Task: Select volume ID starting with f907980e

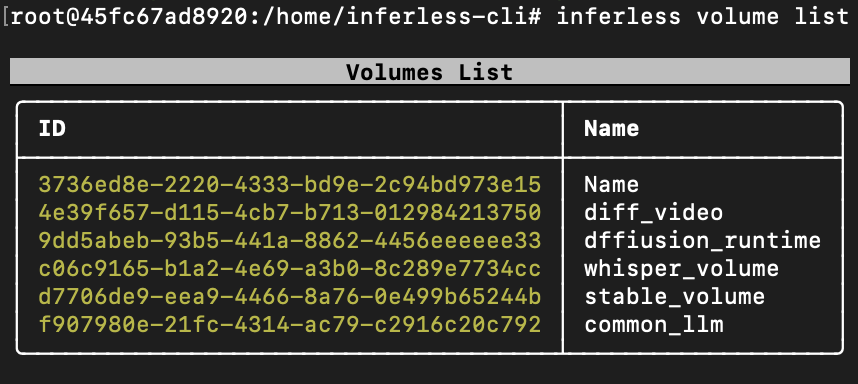Action: pos(290,325)
